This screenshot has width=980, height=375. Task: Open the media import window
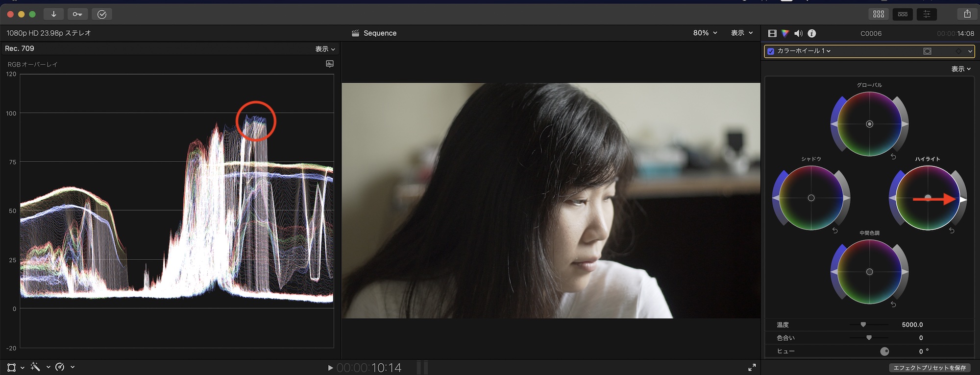(x=53, y=14)
